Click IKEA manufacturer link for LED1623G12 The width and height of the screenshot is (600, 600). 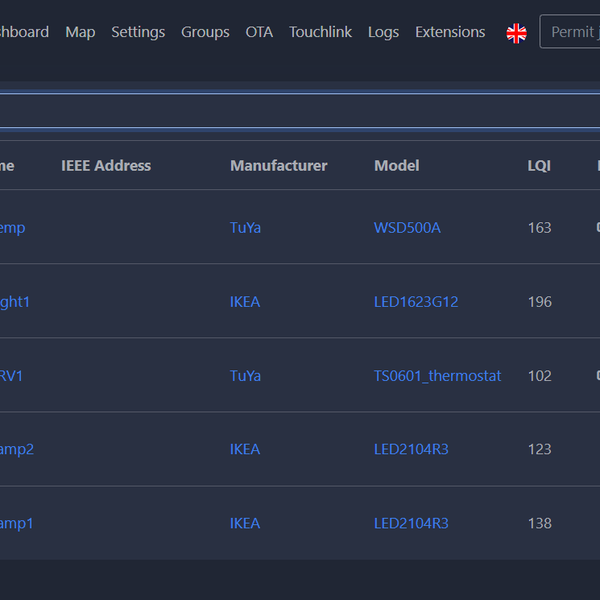click(x=245, y=302)
